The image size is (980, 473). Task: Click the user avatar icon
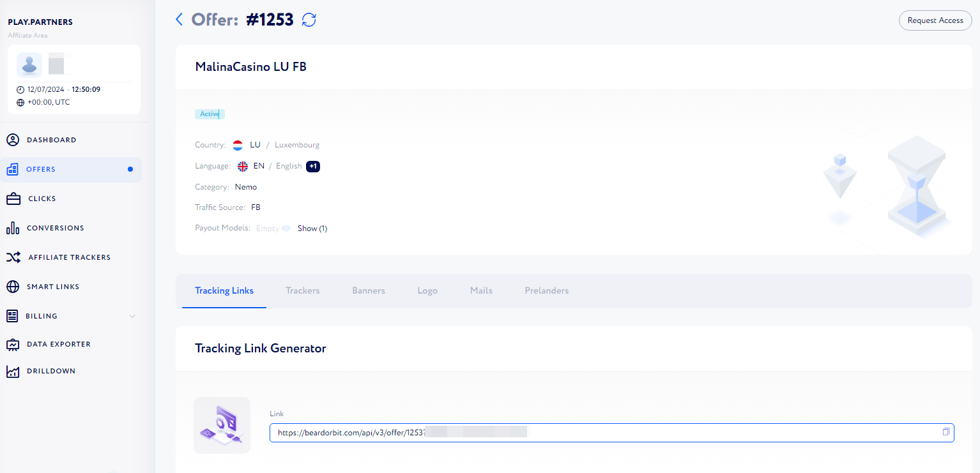(29, 64)
